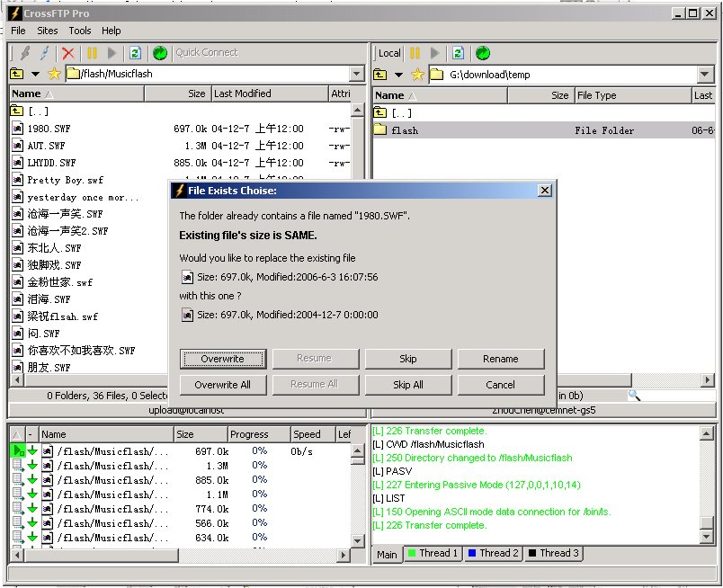Screen dimensions: 723x588
Task: Open the Sites menu
Action: click(x=48, y=31)
